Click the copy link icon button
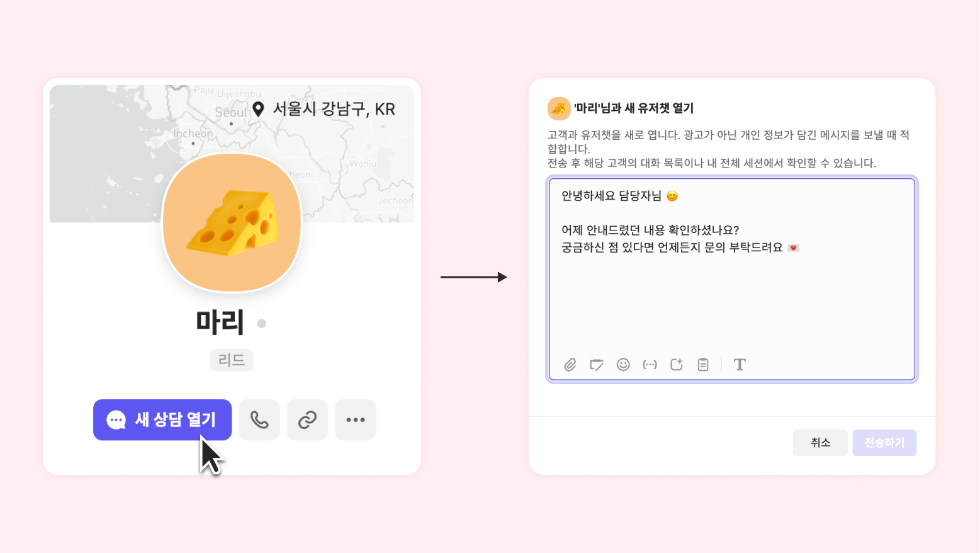 coord(307,419)
